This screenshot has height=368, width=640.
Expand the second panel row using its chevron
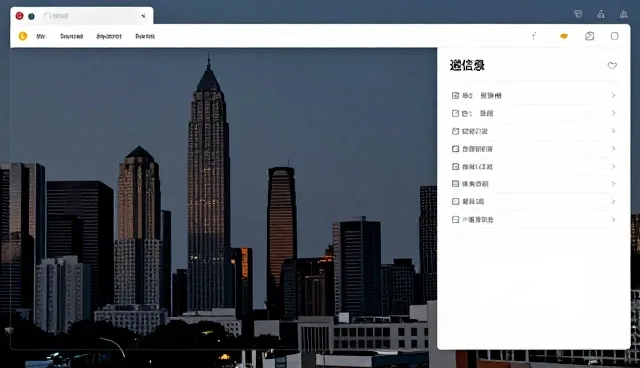(x=613, y=113)
